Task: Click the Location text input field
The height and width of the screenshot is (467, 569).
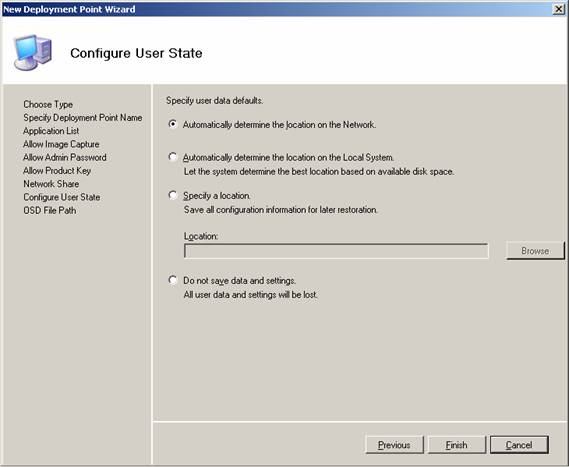Action: (x=336, y=251)
